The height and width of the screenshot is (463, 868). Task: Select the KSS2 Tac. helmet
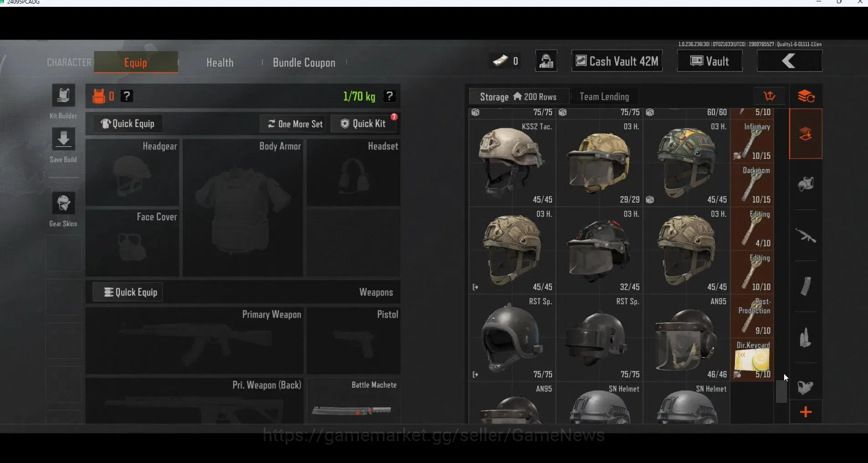point(512,163)
